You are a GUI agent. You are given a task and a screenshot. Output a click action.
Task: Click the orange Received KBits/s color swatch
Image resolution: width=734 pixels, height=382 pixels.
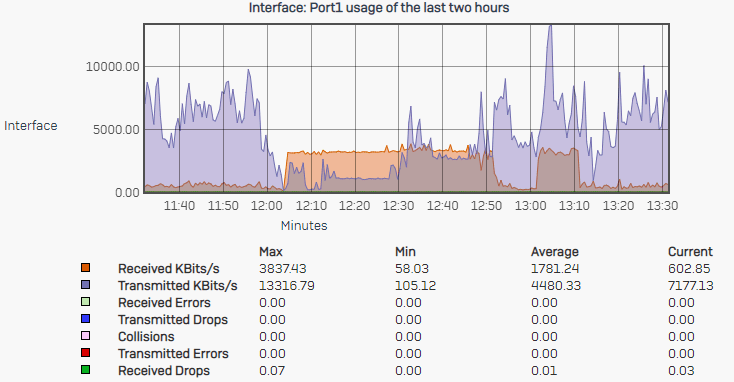tap(85, 268)
